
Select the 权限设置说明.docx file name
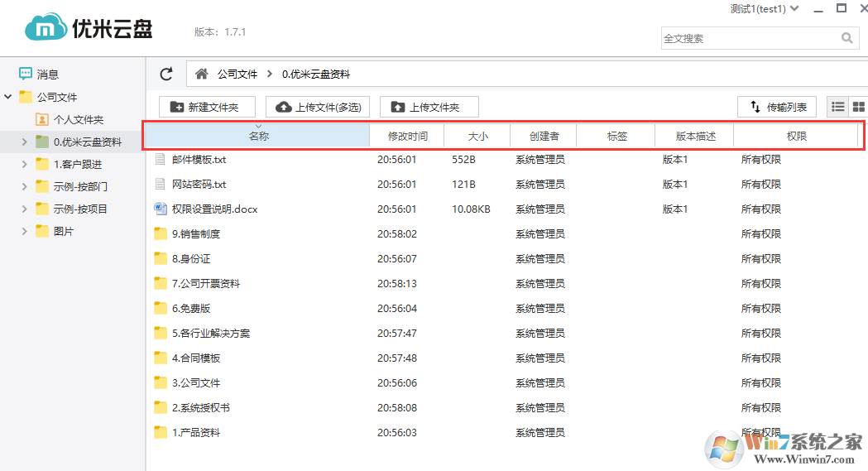click(x=215, y=209)
